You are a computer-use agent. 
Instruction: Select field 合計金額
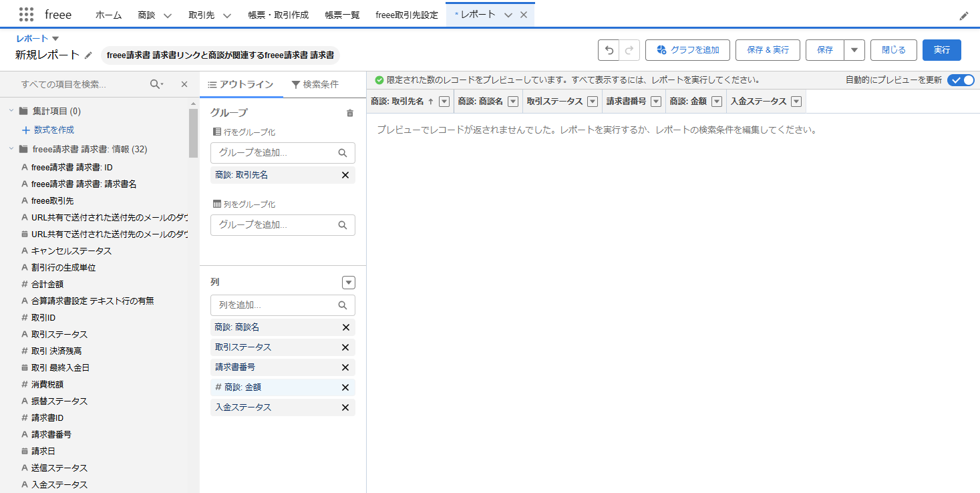point(47,284)
